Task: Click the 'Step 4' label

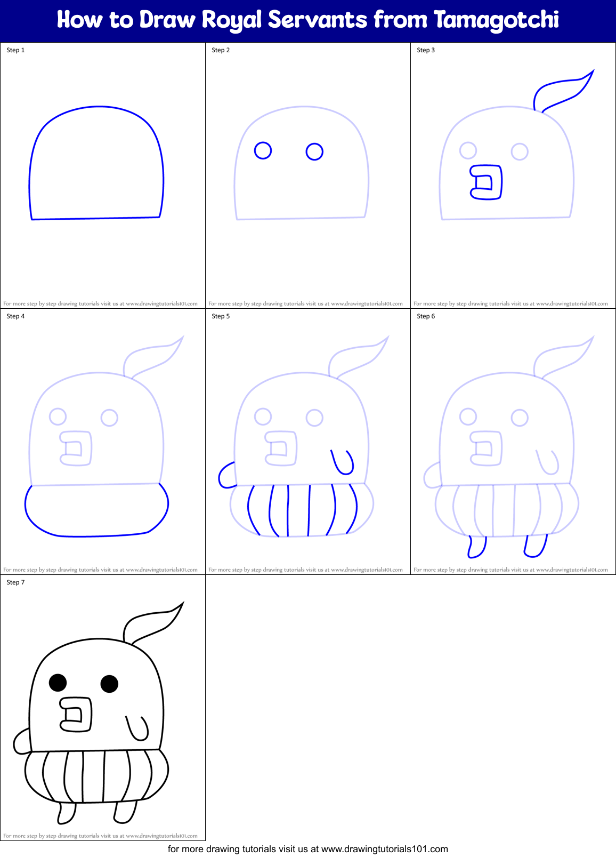Action: point(15,316)
